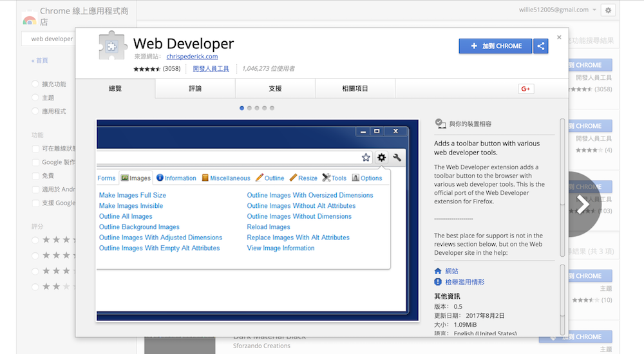Click the star rating of Web Developer

[147, 69]
